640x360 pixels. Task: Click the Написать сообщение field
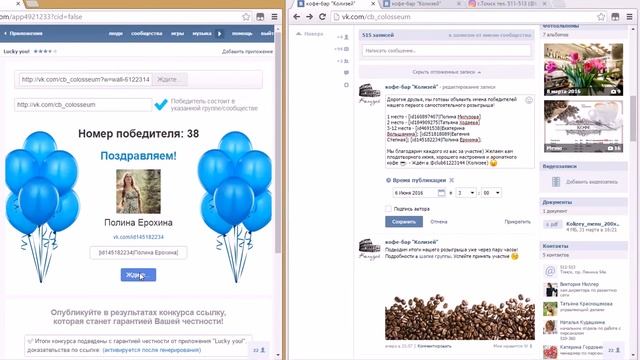point(447,51)
